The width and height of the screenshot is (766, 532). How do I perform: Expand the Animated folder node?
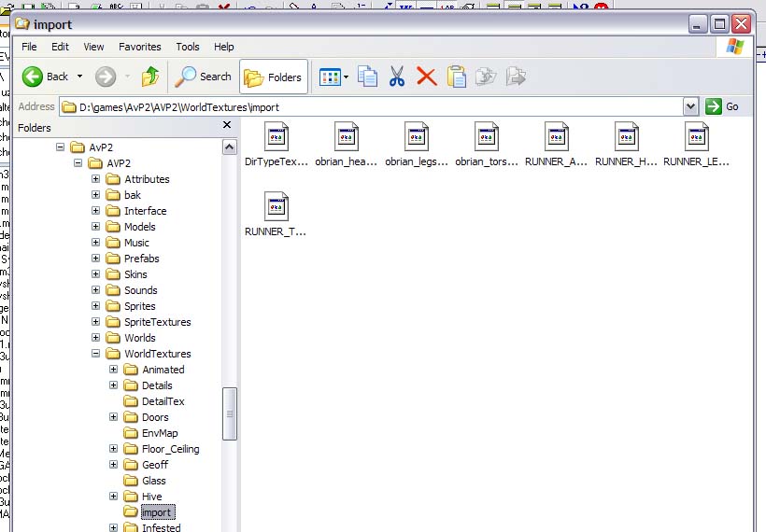(113, 370)
